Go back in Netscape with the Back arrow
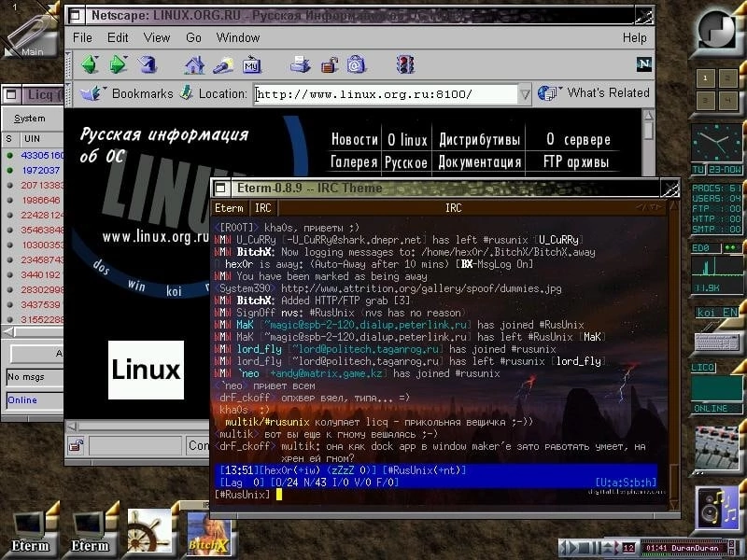Screen dimensions: 747x560 [x=90, y=64]
